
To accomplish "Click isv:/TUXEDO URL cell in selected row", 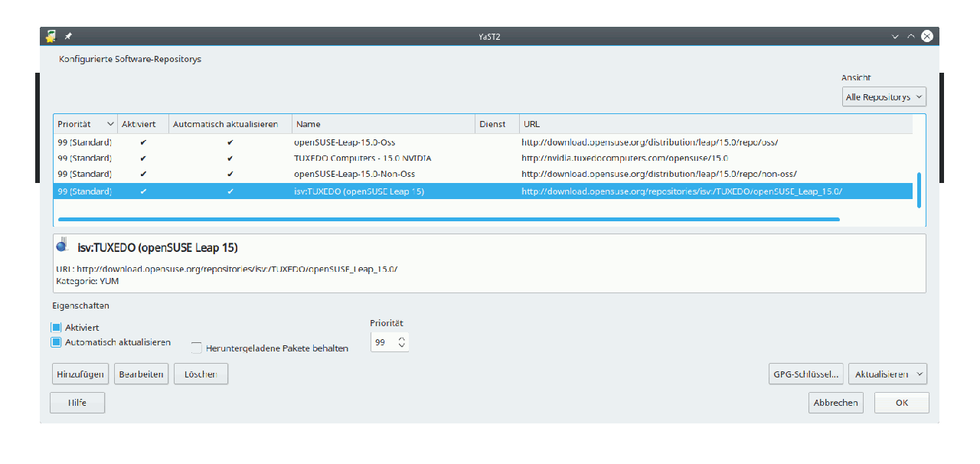I will point(682,191).
